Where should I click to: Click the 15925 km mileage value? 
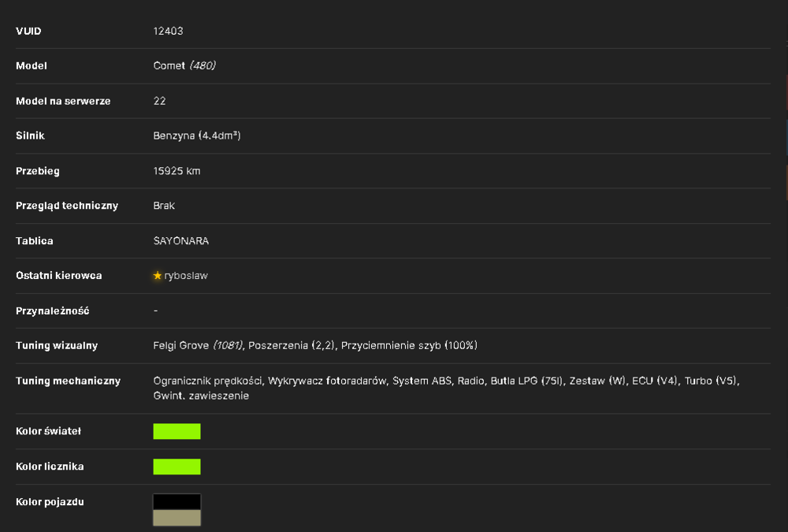(177, 171)
